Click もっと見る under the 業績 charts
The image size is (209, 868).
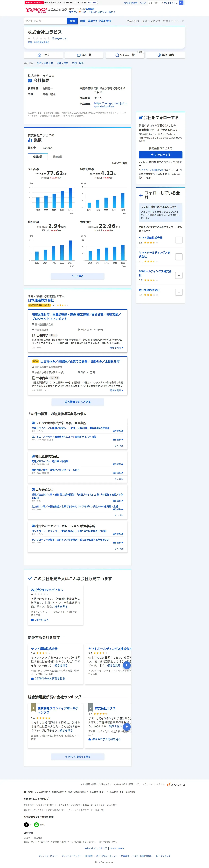click(x=77, y=276)
